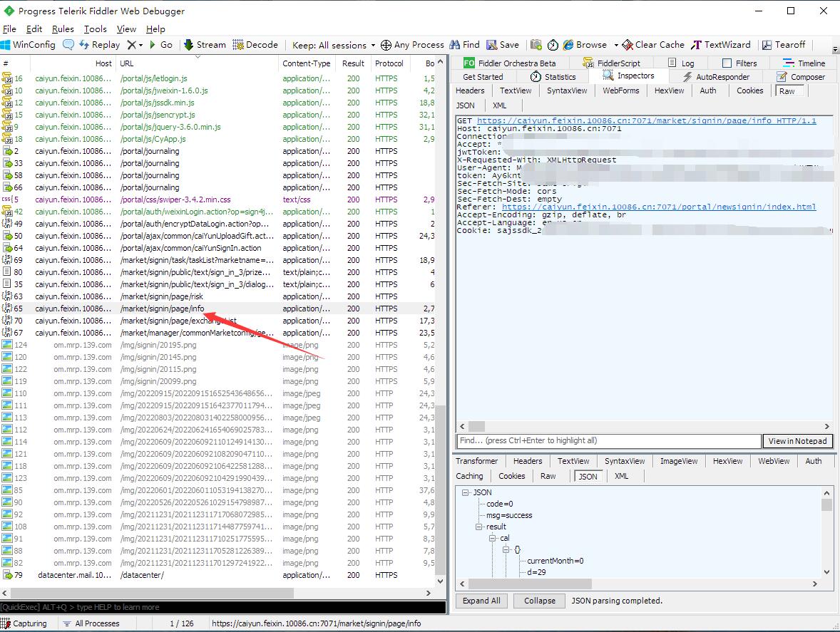This screenshot has height=632, width=840.
Task: Click Clear Cache toolbar button
Action: pyautogui.click(x=653, y=45)
